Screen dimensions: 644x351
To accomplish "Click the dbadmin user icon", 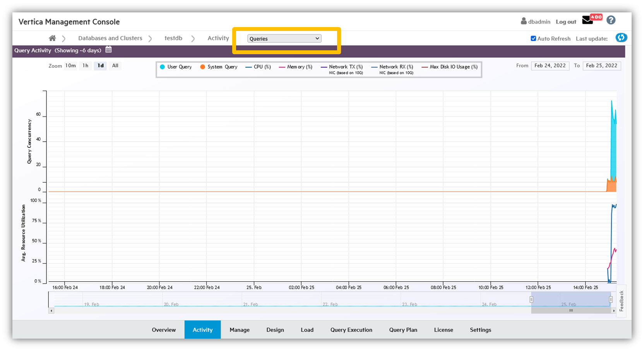I will coord(524,21).
